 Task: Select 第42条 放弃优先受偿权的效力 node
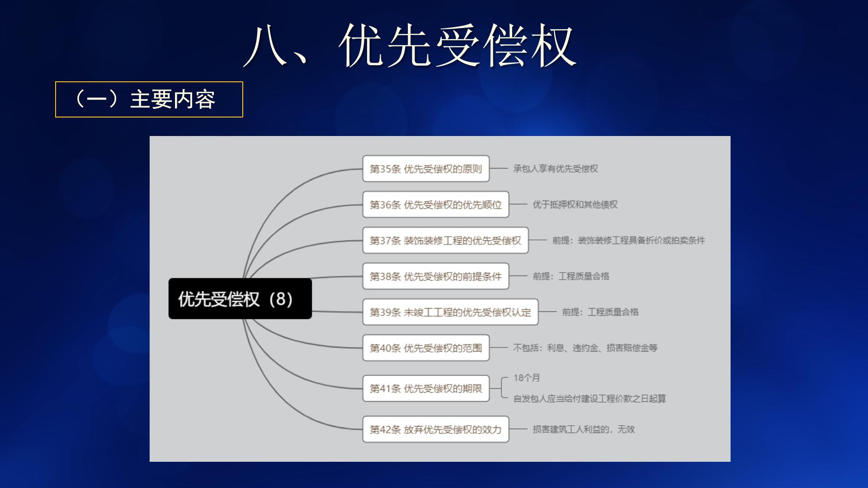435,430
